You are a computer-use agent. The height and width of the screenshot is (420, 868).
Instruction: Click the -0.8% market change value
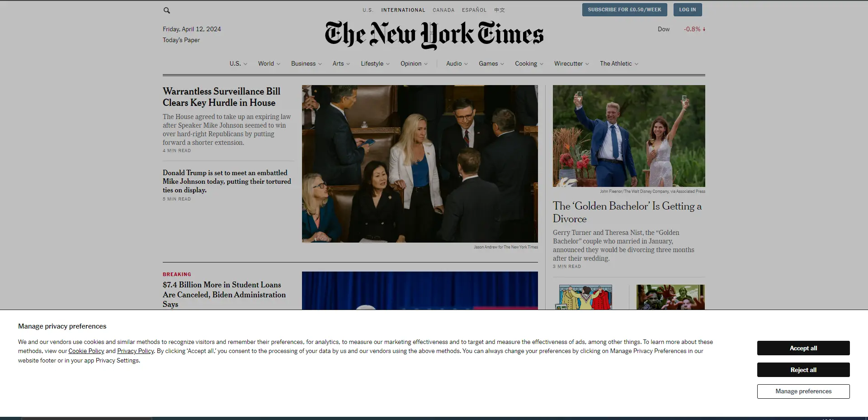pyautogui.click(x=692, y=29)
